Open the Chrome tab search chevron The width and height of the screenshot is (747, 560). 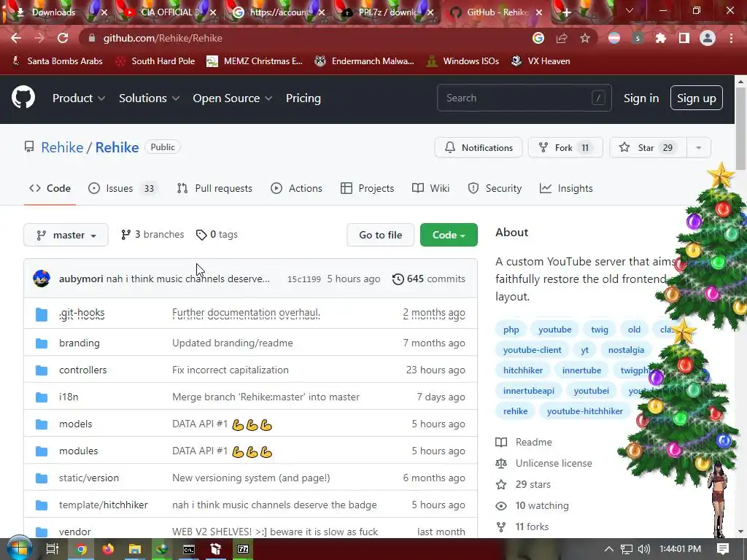pos(630,10)
